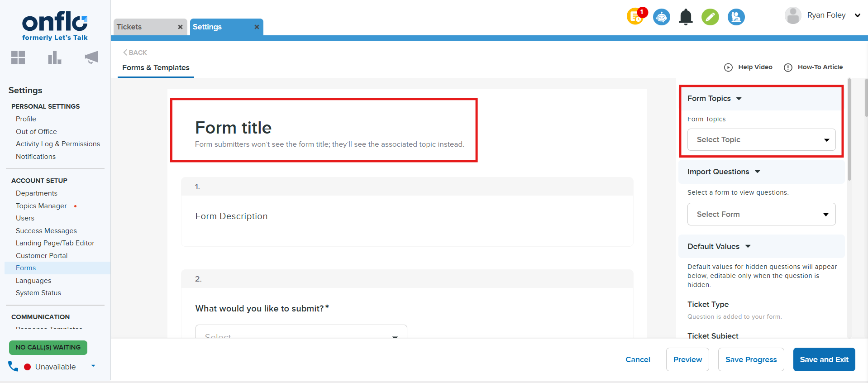This screenshot has width=868, height=383.
Task: Open the dashboard grid icon
Action: tap(18, 57)
